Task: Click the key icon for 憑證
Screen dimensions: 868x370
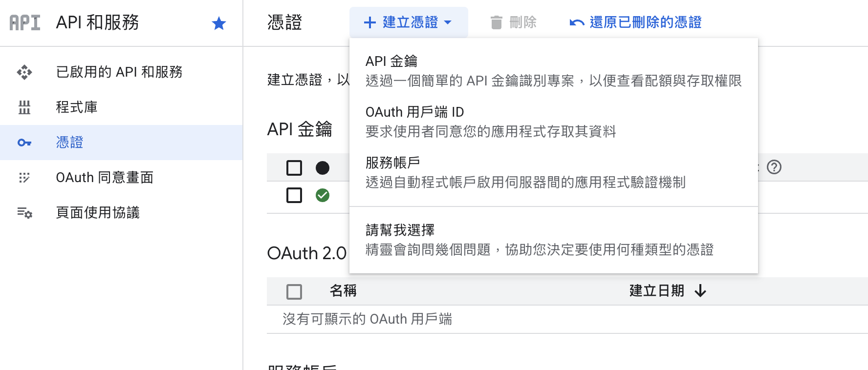Action: pos(24,143)
